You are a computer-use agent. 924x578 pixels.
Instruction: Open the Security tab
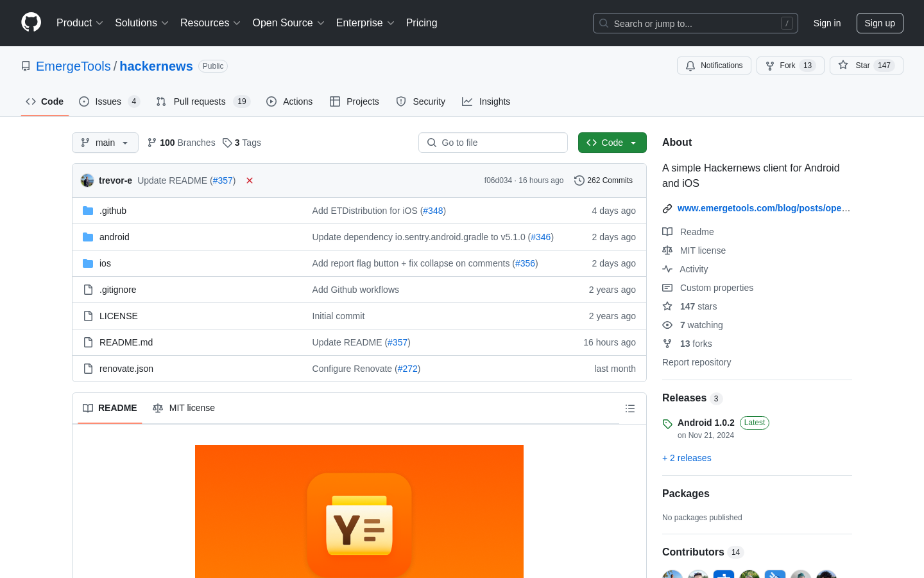[421, 101]
